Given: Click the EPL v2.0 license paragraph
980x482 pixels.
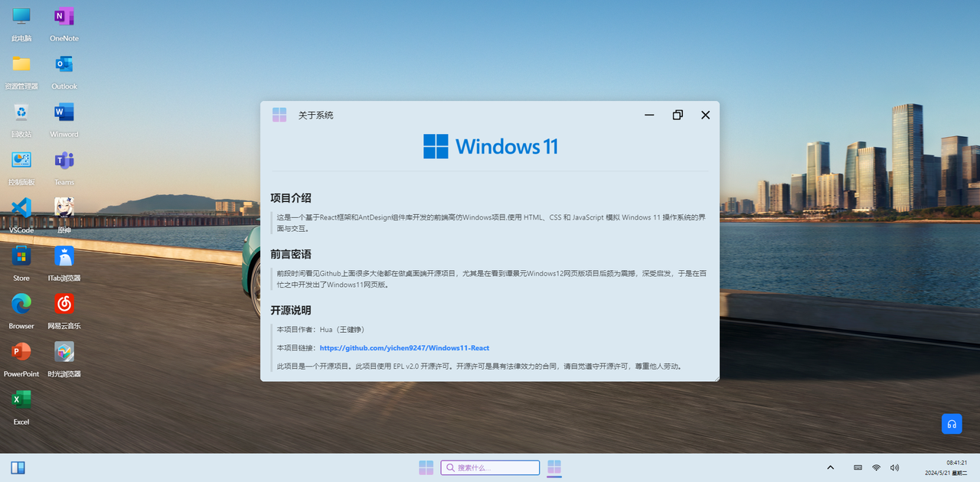Looking at the screenshot, I should click(x=479, y=366).
